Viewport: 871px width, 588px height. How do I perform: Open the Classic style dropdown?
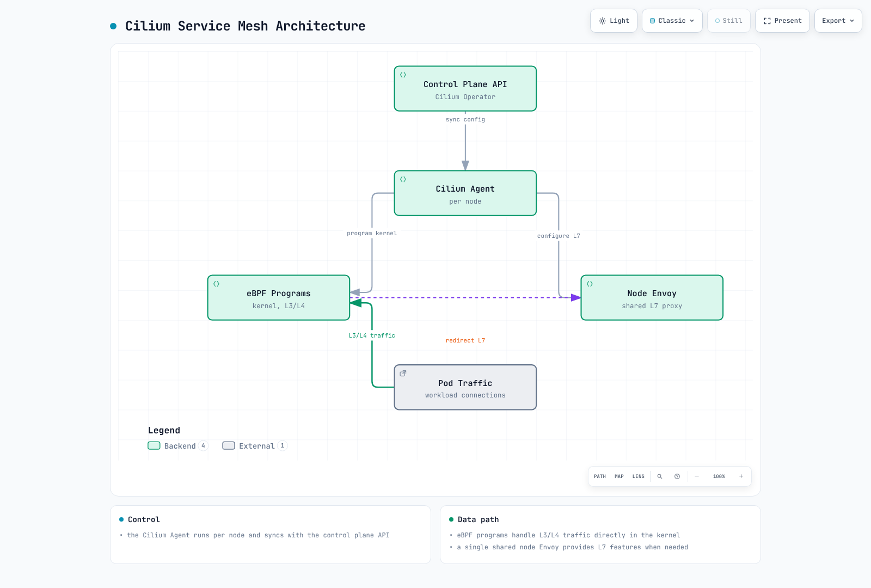[x=672, y=21]
